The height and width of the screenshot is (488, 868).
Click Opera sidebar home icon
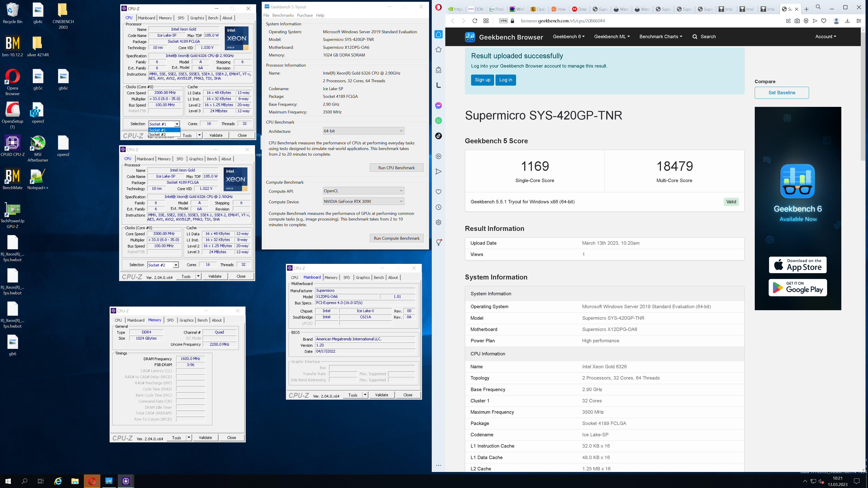pos(438,34)
